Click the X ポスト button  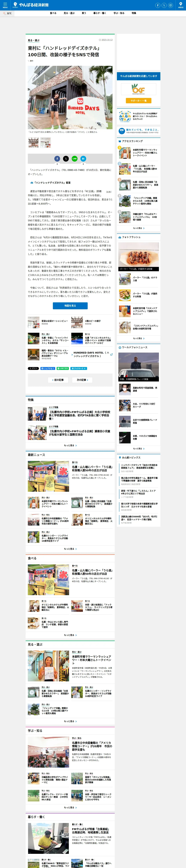(x=33, y=368)
